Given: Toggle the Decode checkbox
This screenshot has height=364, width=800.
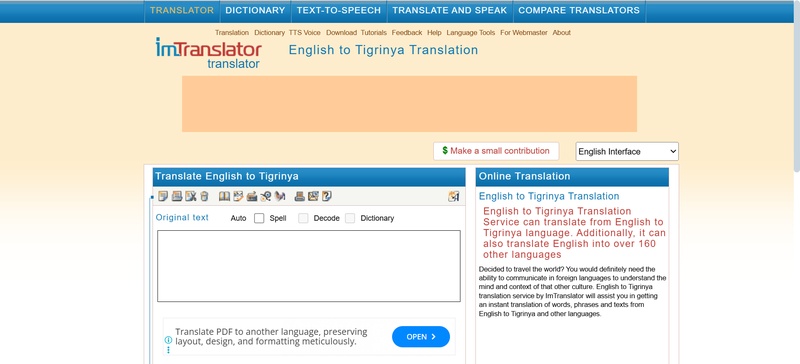Looking at the screenshot, I should [x=304, y=219].
